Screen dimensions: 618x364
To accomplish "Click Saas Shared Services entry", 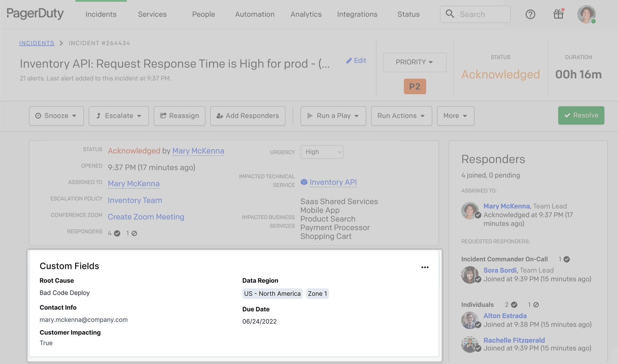I will click(339, 202).
